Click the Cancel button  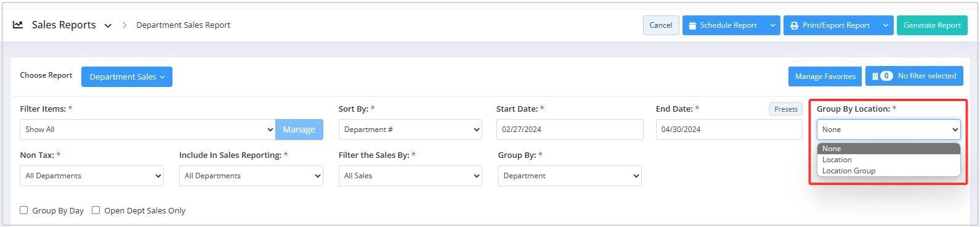coord(661,25)
